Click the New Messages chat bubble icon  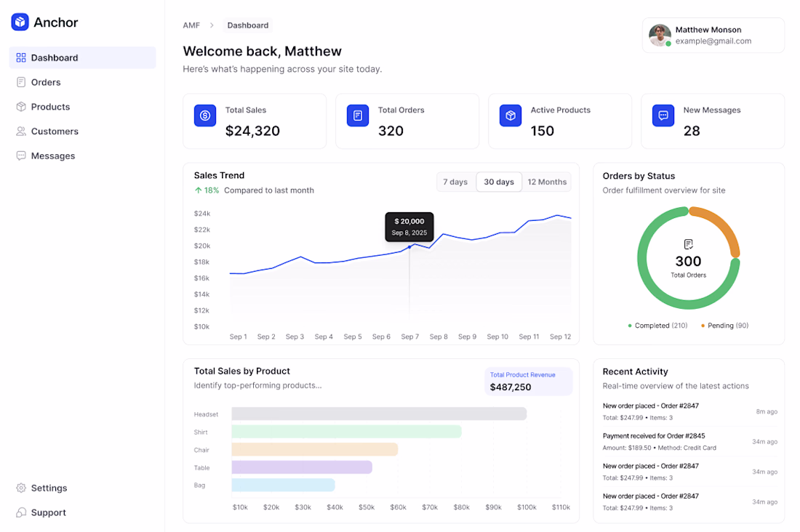[x=663, y=116]
